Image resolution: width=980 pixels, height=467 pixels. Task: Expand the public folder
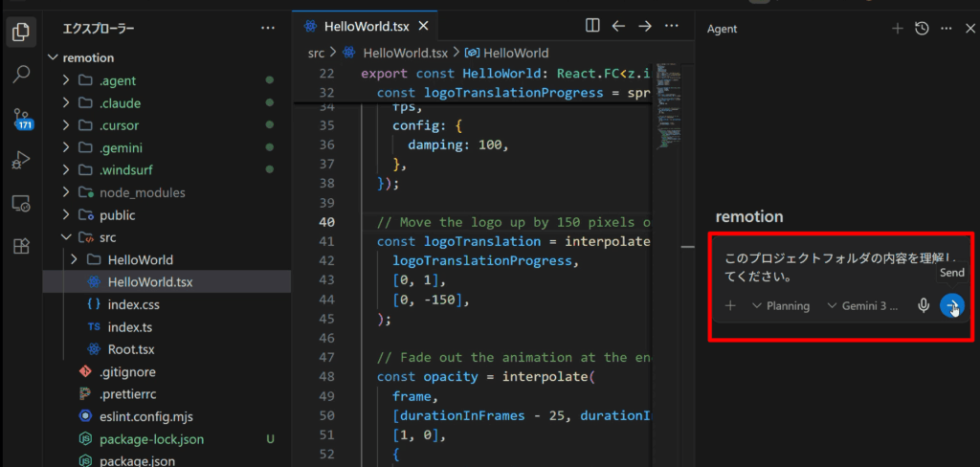66,215
